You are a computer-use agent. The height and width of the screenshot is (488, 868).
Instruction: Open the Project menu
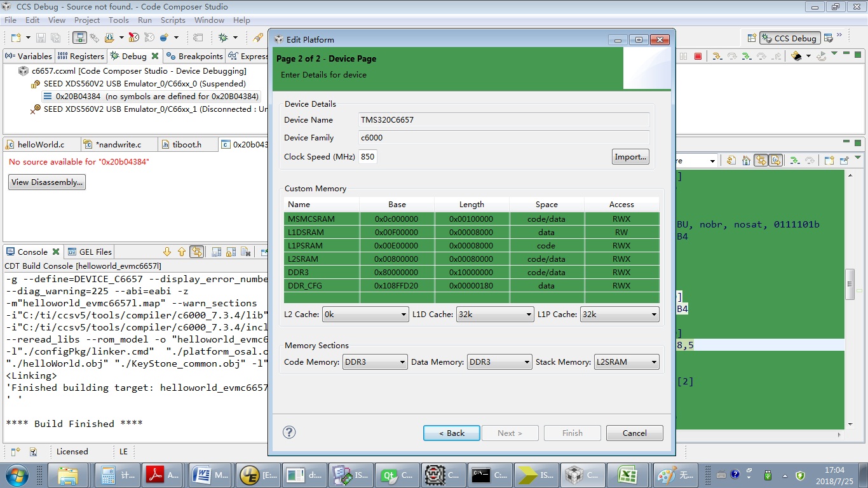pos(87,20)
